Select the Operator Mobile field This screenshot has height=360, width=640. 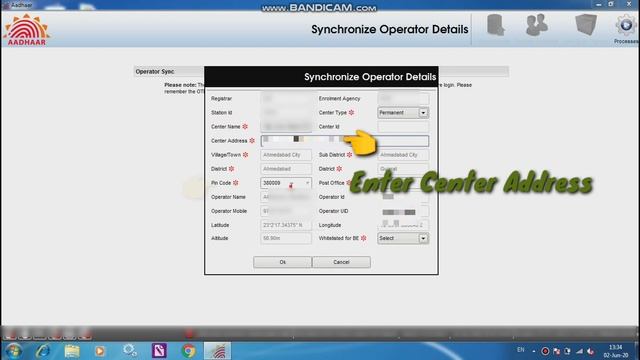point(286,211)
